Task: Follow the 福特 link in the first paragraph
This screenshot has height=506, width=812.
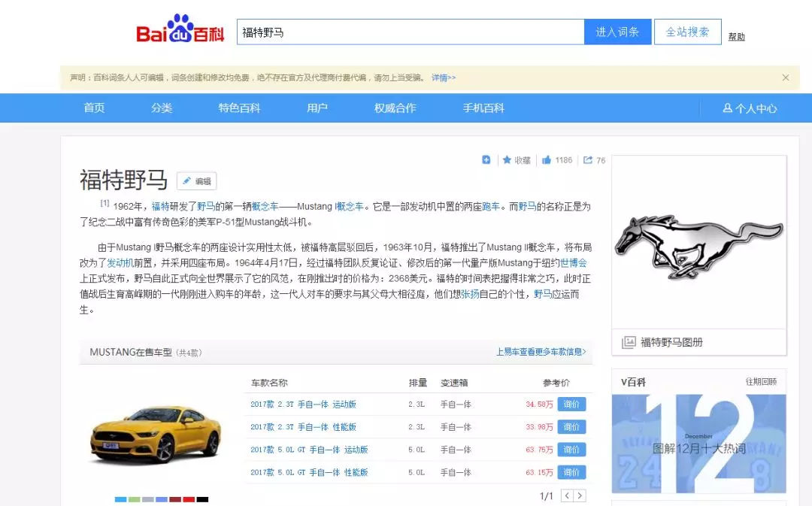Action: click(161, 207)
